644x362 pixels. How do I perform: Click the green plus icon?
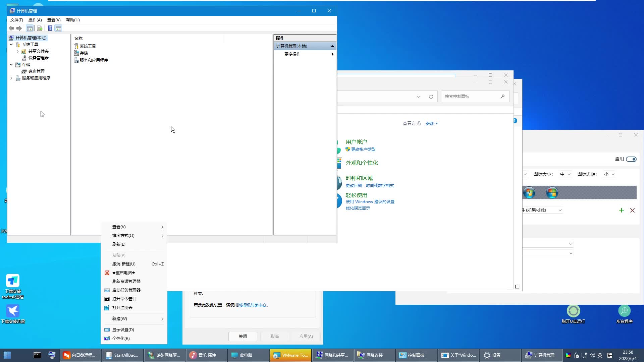(621, 210)
